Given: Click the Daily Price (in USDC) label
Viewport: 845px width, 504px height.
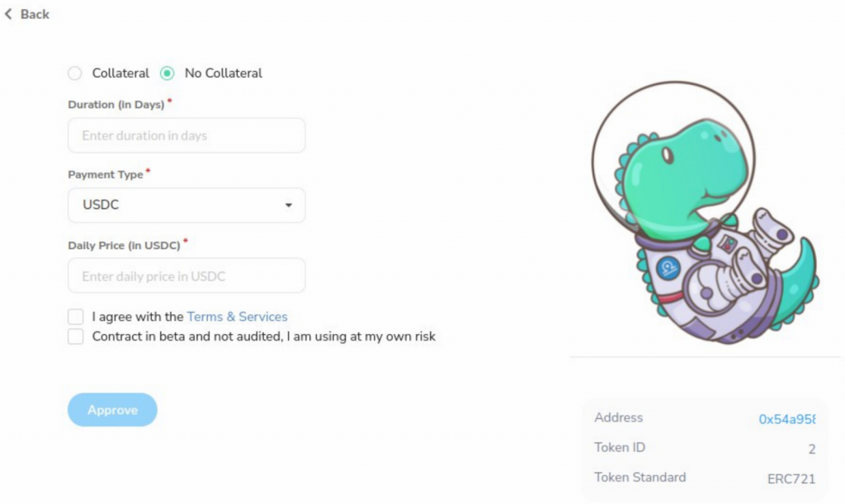Looking at the screenshot, I should (124, 245).
